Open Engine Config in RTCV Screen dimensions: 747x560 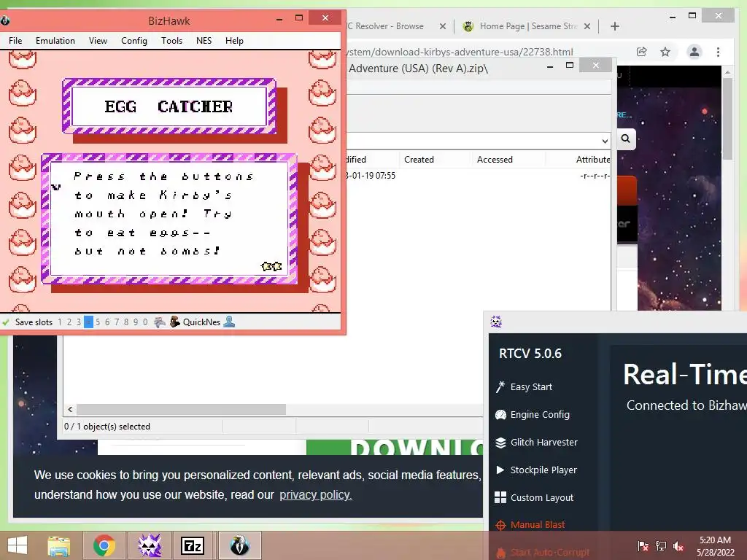tap(540, 415)
